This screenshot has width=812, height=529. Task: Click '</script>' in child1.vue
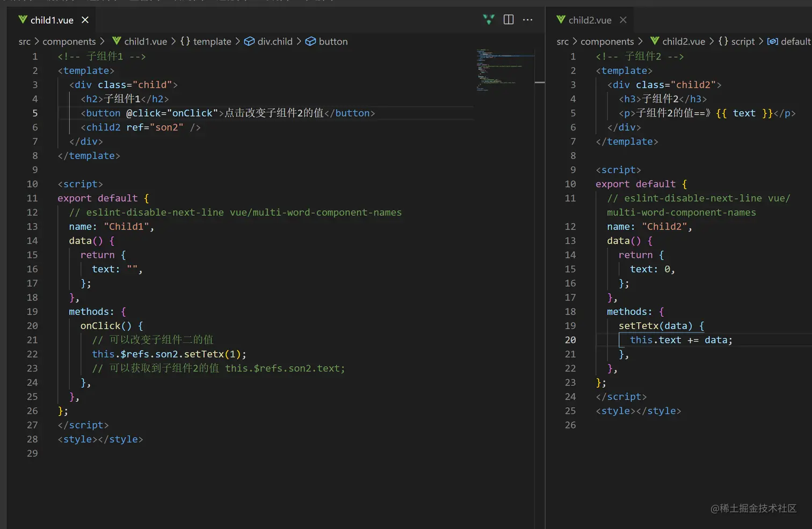[x=83, y=425]
